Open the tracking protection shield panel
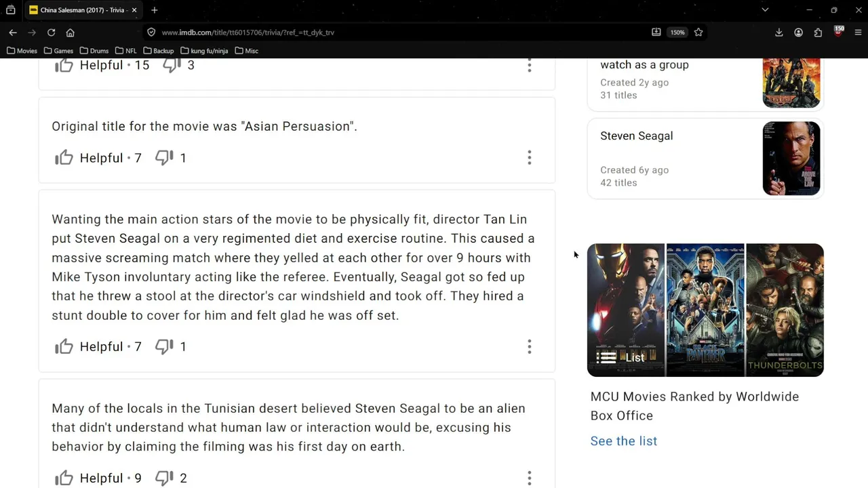This screenshot has height=488, width=868. point(151,33)
